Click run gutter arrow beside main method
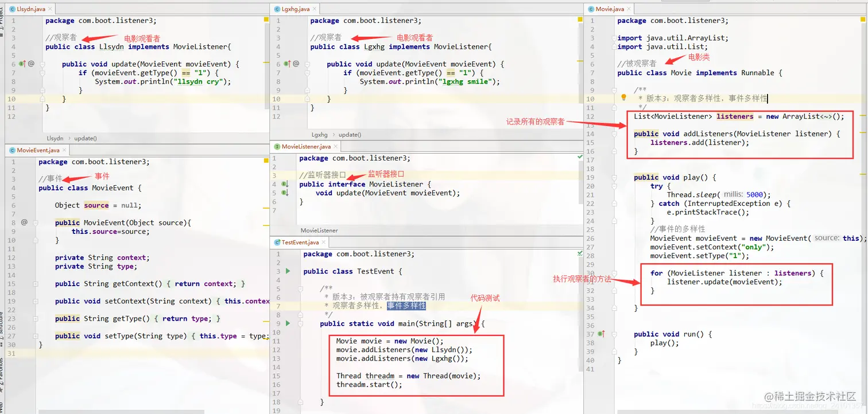Viewport: 868px width, 414px height. pyautogui.click(x=288, y=323)
